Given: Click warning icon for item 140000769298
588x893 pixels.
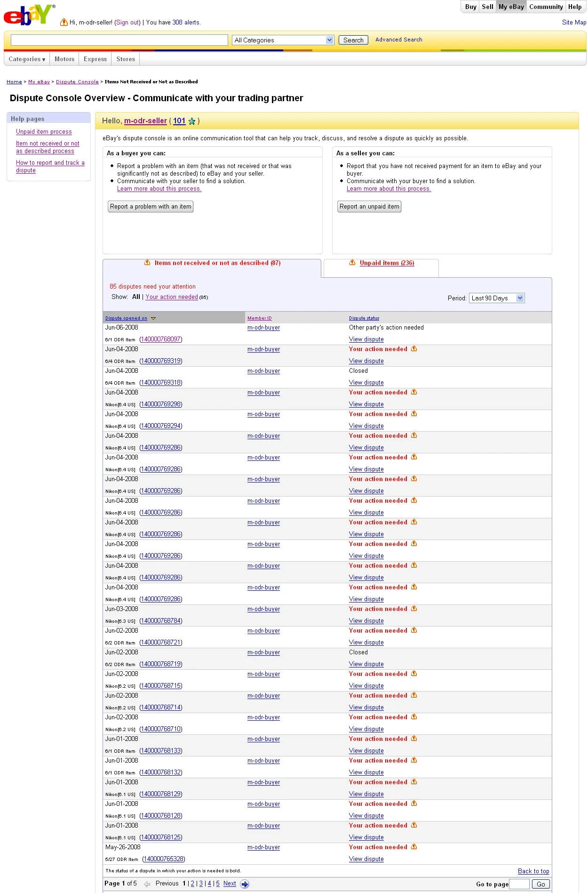Looking at the screenshot, I should pyautogui.click(x=414, y=392).
